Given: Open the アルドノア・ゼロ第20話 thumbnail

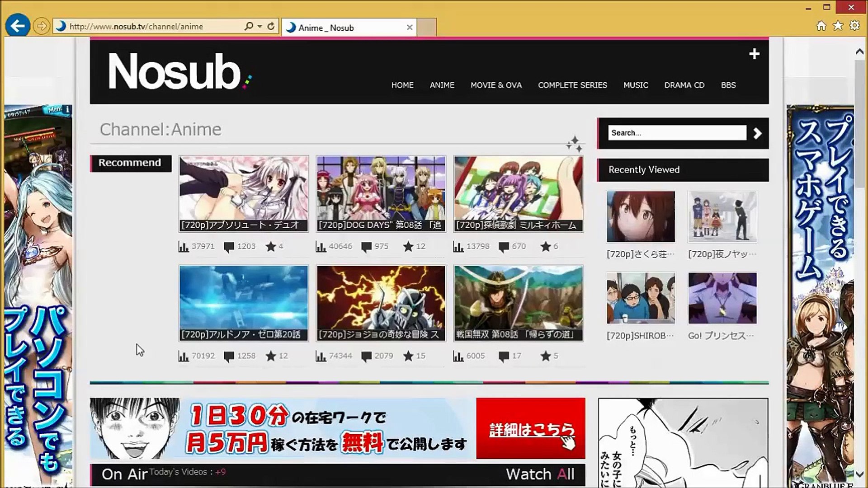Looking at the screenshot, I should point(244,303).
